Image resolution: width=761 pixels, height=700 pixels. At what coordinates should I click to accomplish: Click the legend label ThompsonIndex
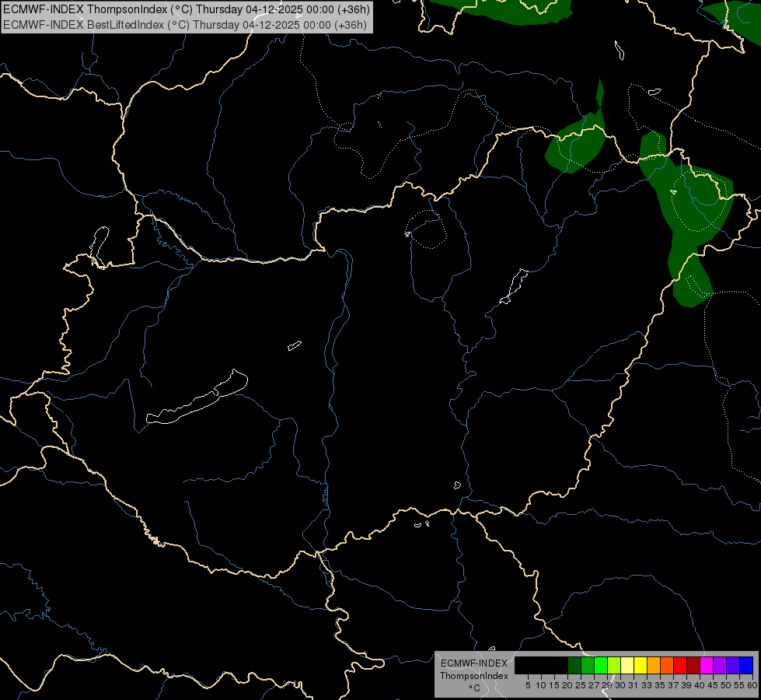(x=473, y=676)
